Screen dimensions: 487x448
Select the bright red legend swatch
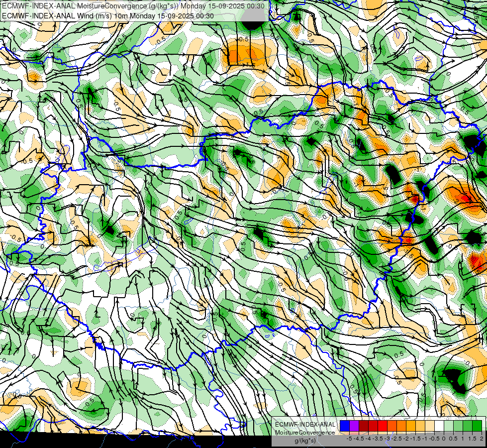coord(383,426)
